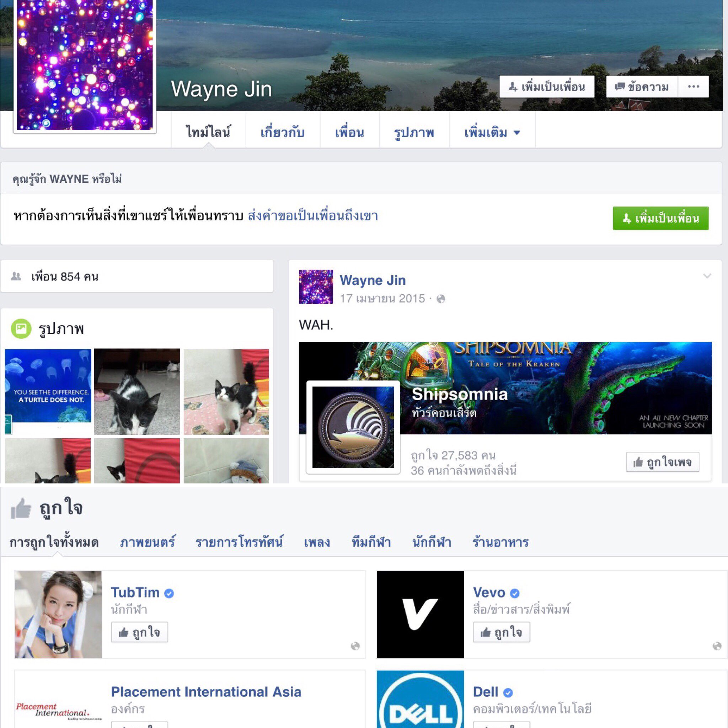728x728 pixels.
Task: Select the ร้านอาหาร likes tab
Action: [x=501, y=542]
